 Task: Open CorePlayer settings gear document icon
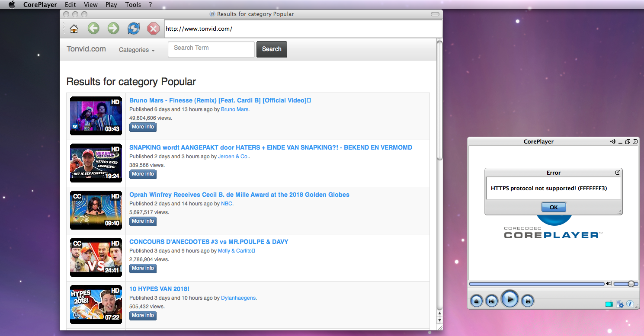(620, 304)
